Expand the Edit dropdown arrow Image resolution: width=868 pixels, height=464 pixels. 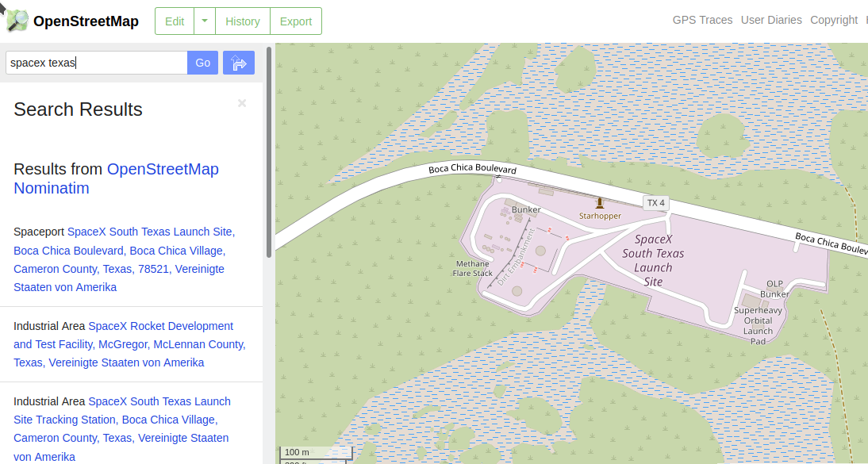[205, 21]
